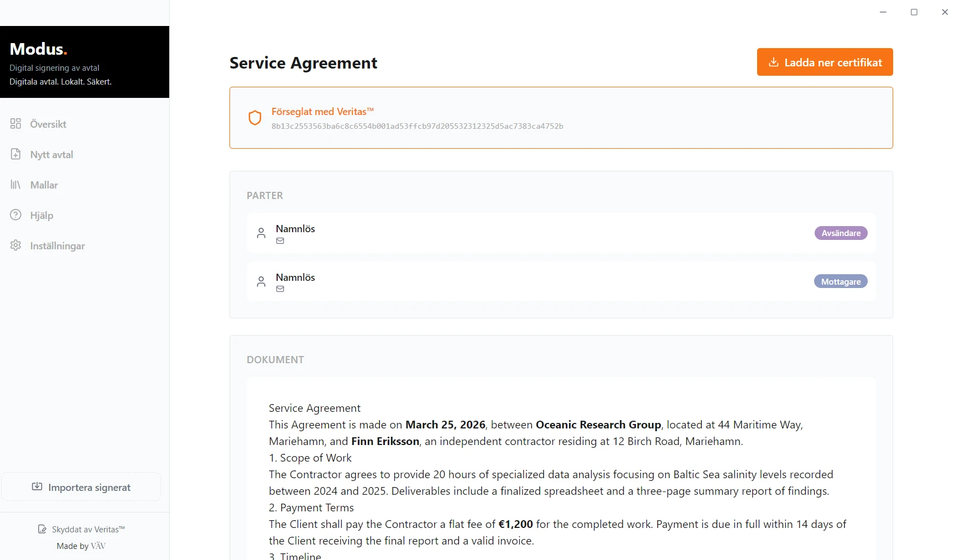Go to Mallar templates section
This screenshot has height=560, width=954.
click(x=44, y=185)
